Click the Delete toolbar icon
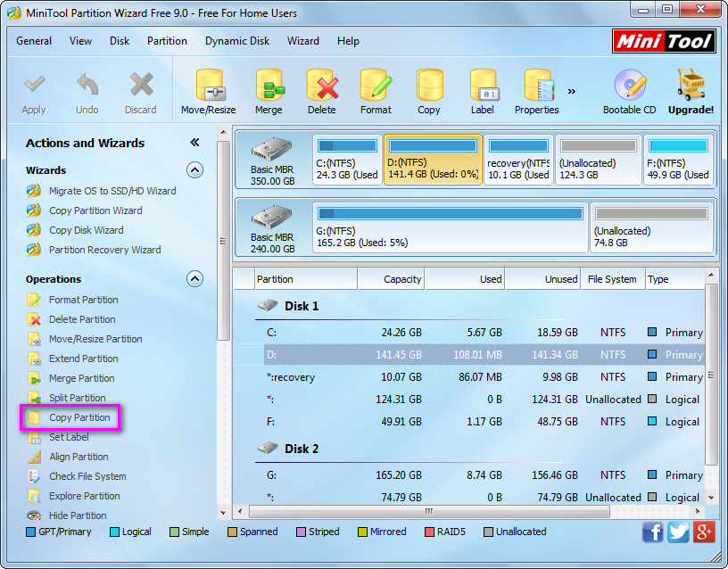This screenshot has width=728, height=569. pyautogui.click(x=322, y=85)
